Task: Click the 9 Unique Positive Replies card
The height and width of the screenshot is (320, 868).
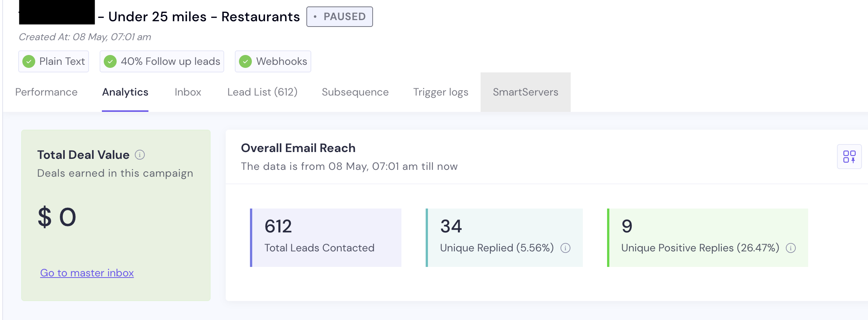Action: pyautogui.click(x=707, y=237)
